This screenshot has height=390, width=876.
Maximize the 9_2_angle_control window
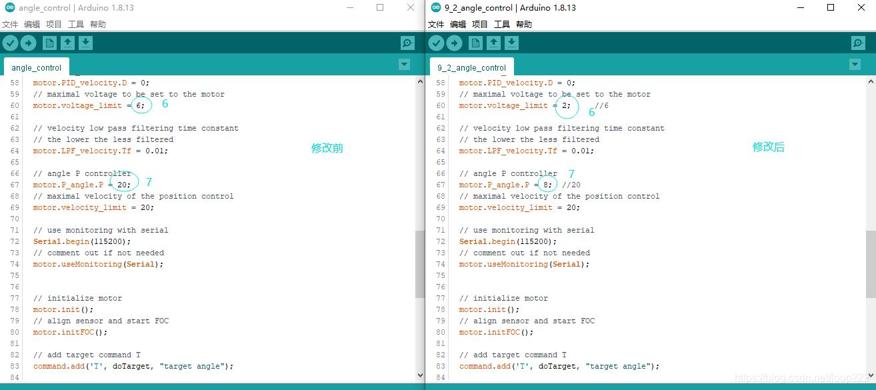[831, 8]
